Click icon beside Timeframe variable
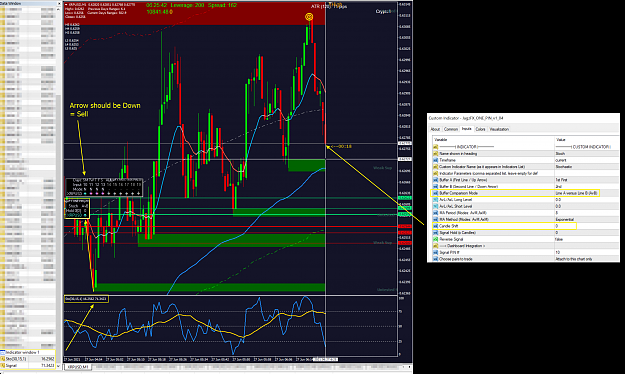Screen dimensions: 625x374 tap(436, 160)
